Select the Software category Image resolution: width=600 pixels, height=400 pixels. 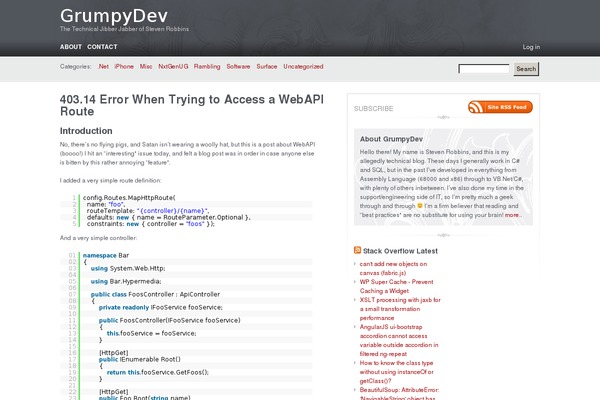(x=238, y=66)
